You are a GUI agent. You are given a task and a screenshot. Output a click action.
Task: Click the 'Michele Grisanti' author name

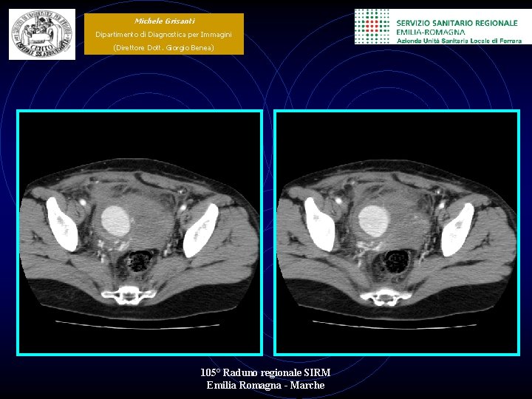point(164,21)
